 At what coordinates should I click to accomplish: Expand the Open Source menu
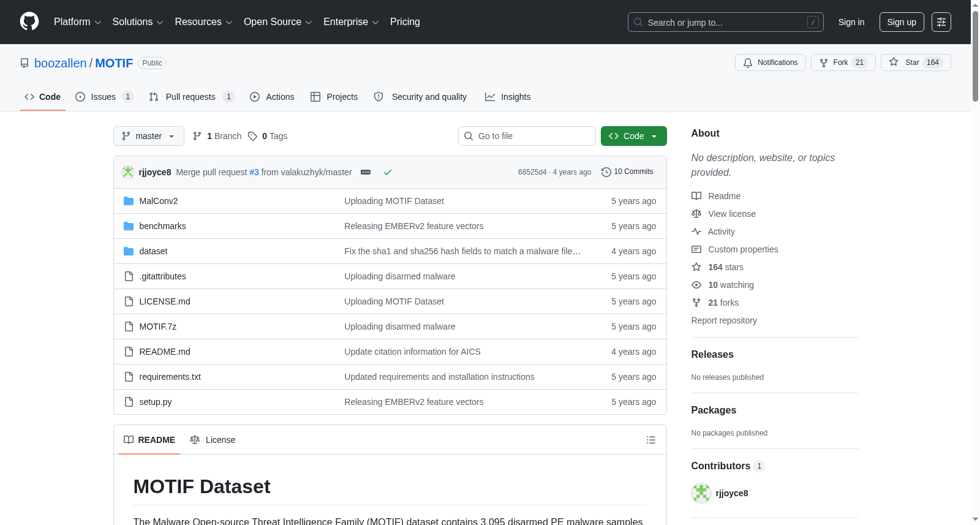tap(278, 22)
